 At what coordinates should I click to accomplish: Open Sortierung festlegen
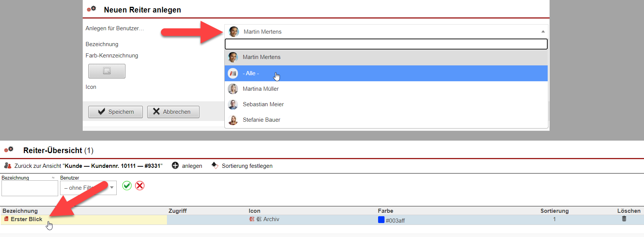(247, 166)
